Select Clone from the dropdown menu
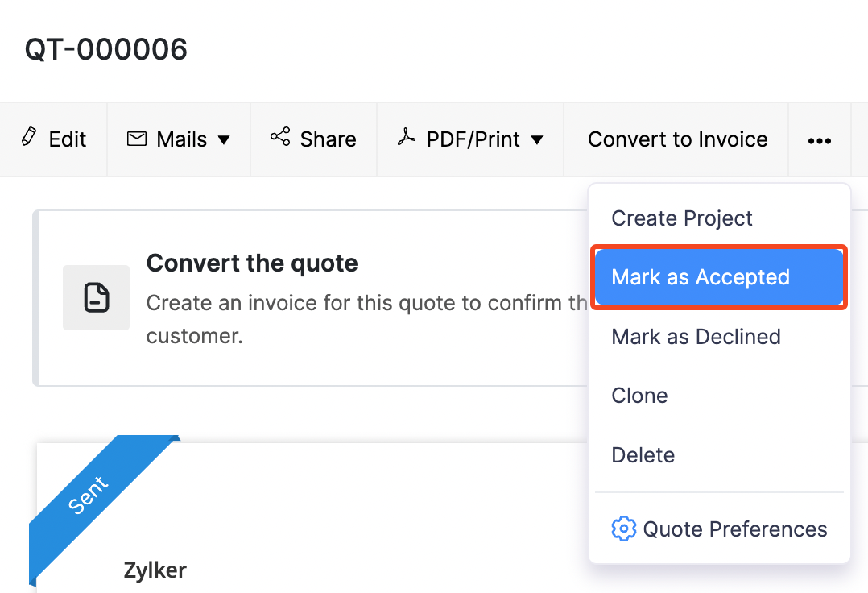This screenshot has height=593, width=868. click(639, 396)
